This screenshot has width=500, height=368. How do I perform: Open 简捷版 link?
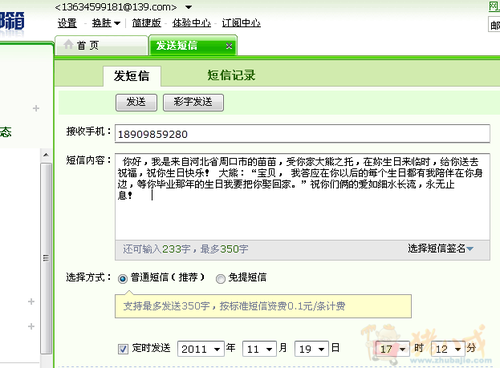click(146, 23)
